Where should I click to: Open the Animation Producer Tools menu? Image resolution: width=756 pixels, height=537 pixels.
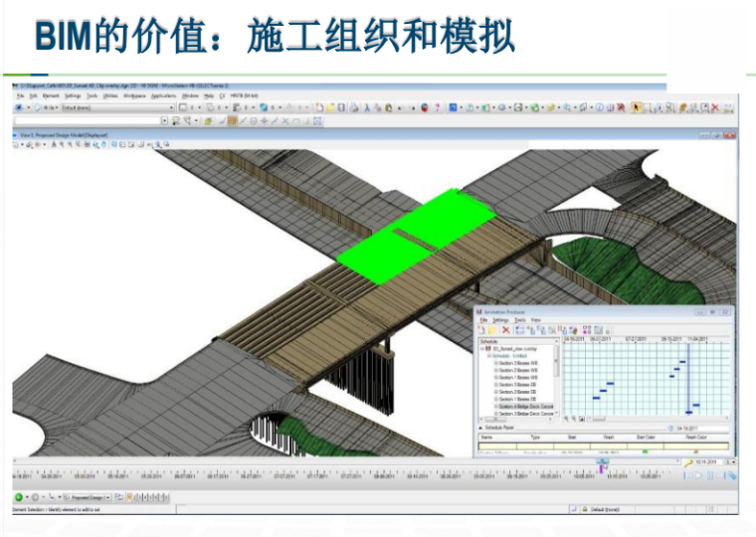[520, 319]
